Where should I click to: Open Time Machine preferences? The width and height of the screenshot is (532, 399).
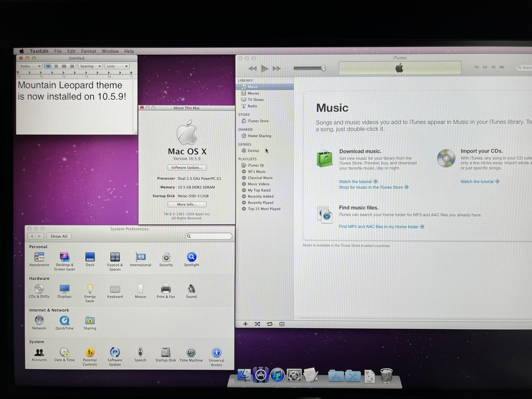[191, 355]
